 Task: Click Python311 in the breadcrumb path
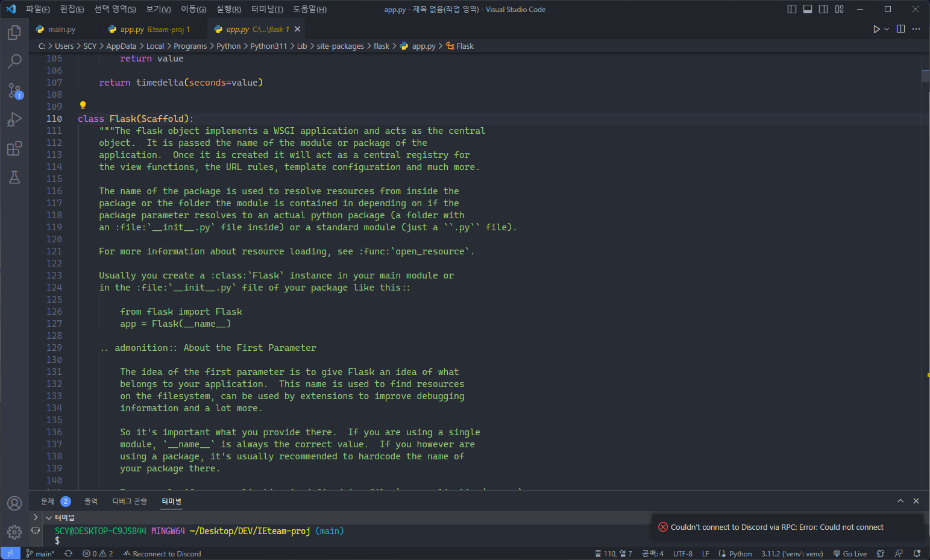pyautogui.click(x=268, y=46)
